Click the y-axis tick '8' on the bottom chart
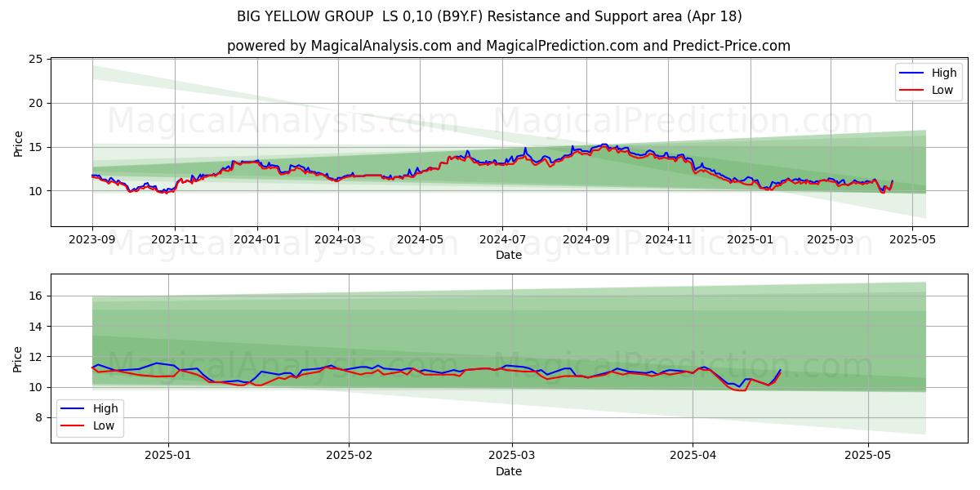This screenshot has height=490, width=980. pyautogui.click(x=39, y=418)
